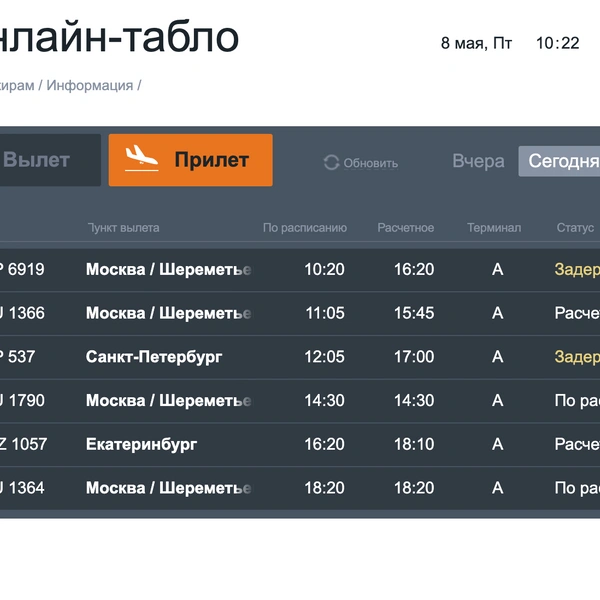Switch to the Вылет departures tab
The image size is (600, 600).
point(50,160)
